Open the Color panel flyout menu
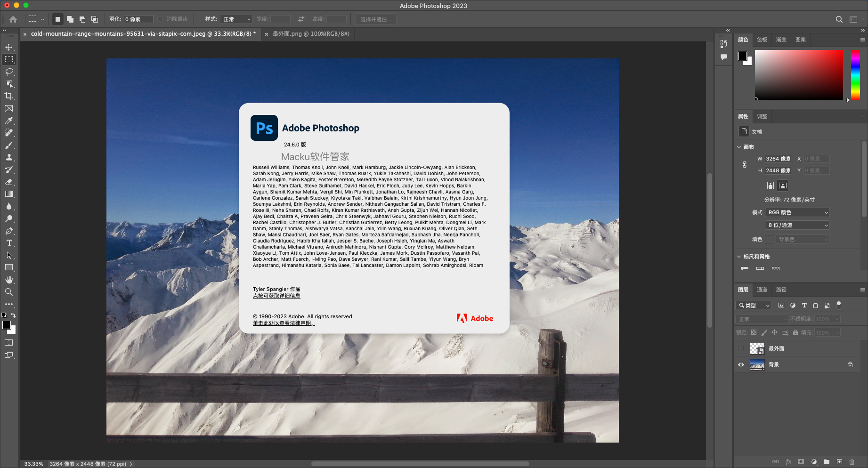868x468 pixels. pyautogui.click(x=863, y=40)
